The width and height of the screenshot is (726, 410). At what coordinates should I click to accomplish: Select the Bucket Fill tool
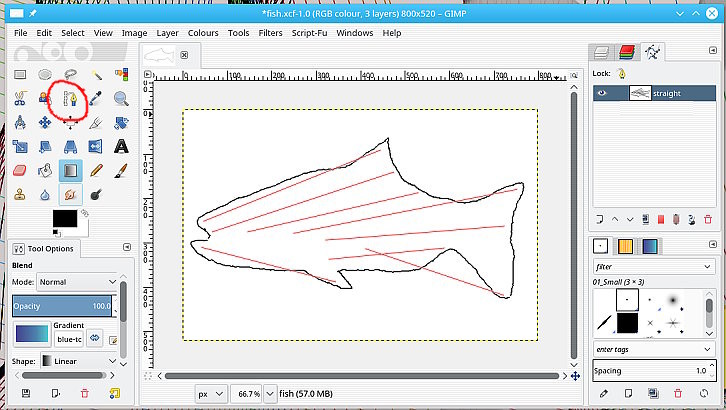point(45,170)
